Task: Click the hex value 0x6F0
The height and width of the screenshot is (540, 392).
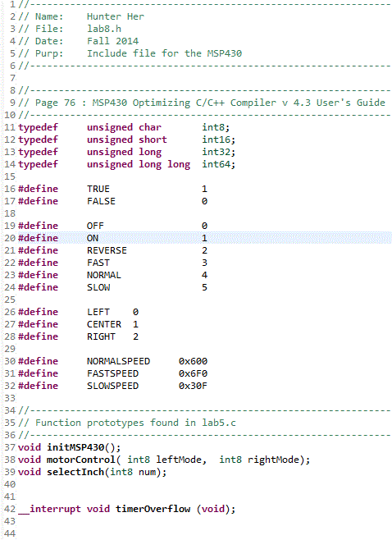Action: pyautogui.click(x=193, y=373)
